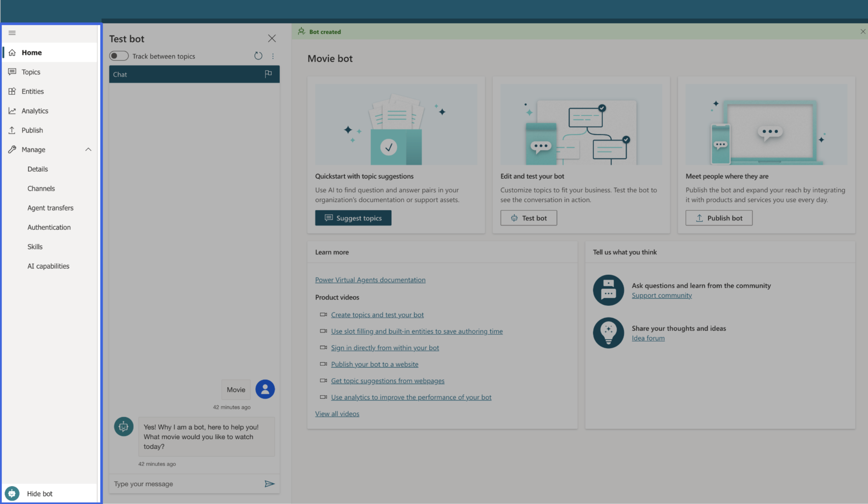The height and width of the screenshot is (504, 868).
Task: Click View all videos link
Action: point(337,413)
